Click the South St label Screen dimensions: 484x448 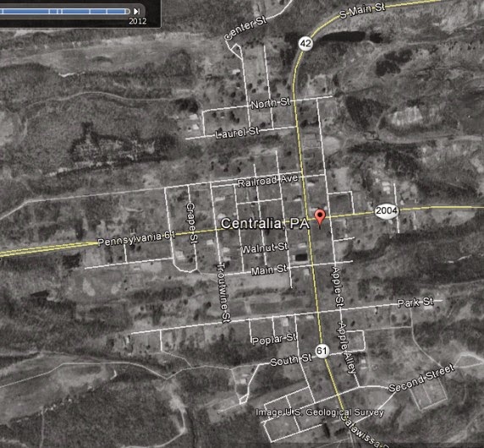pyautogui.click(x=291, y=360)
